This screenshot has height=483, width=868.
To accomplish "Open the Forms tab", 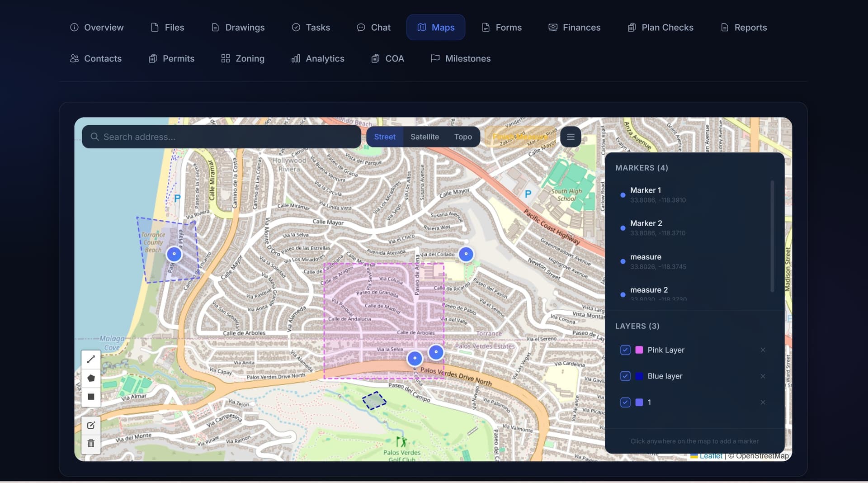I will [x=502, y=27].
